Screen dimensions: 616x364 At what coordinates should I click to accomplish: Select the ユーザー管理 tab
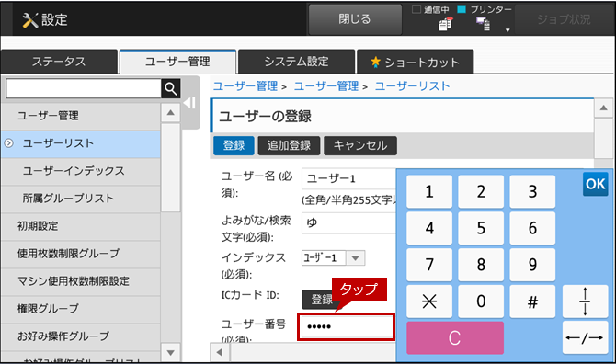[177, 62]
